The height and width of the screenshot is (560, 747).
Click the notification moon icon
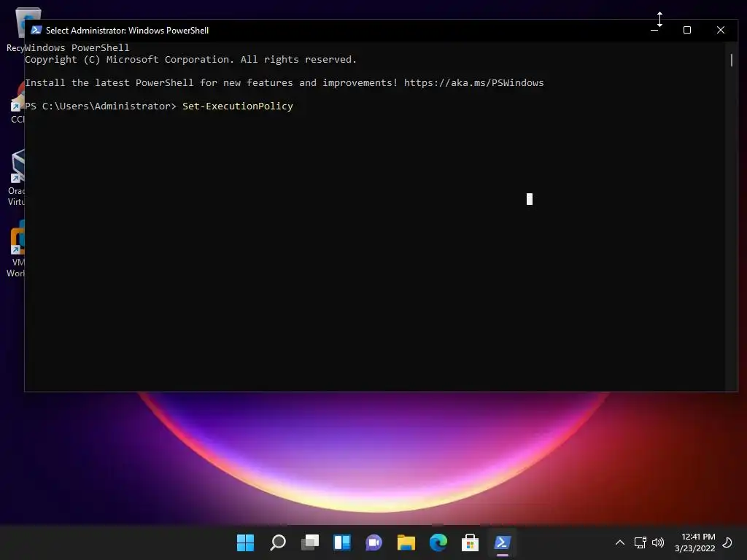(727, 542)
